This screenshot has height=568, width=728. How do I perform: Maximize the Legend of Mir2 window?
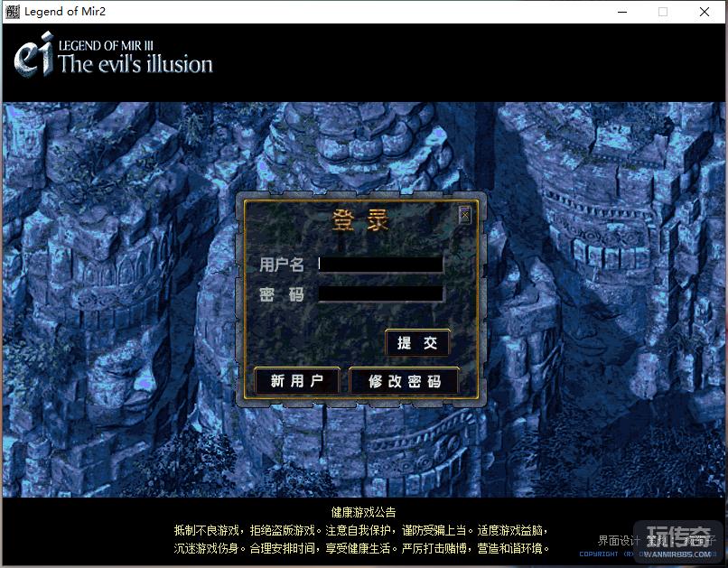tap(663, 12)
